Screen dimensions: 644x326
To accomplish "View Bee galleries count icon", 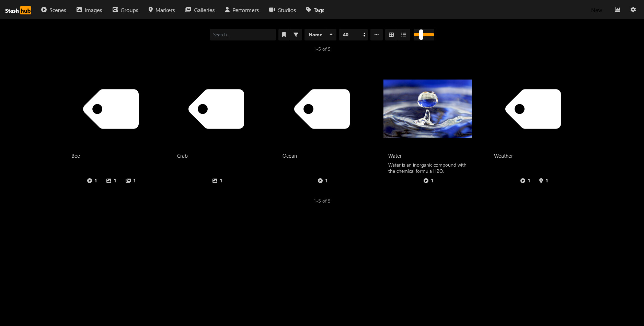I will click(x=131, y=181).
